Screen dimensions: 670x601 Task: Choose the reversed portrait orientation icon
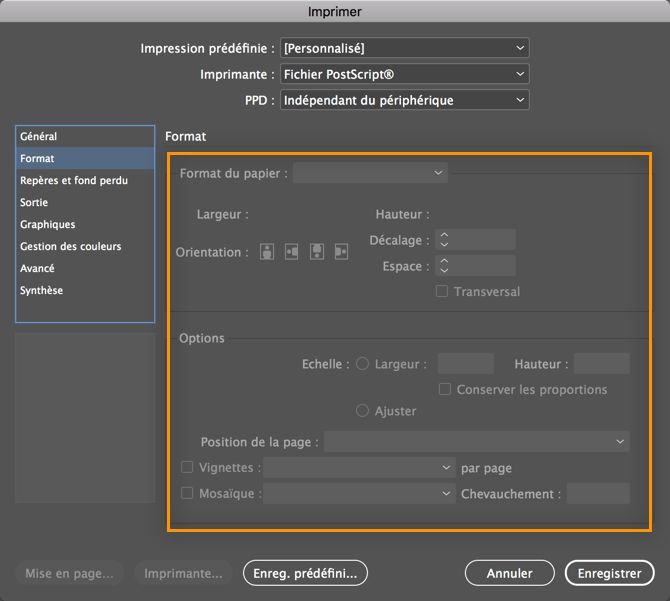click(x=317, y=252)
